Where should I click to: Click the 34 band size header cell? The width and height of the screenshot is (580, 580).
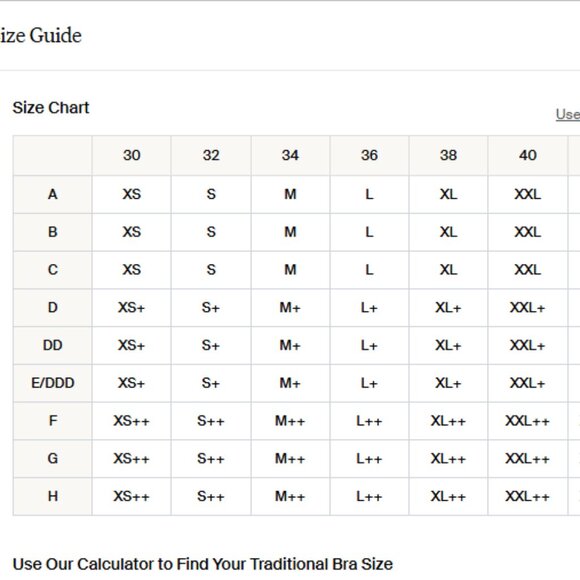(x=290, y=155)
